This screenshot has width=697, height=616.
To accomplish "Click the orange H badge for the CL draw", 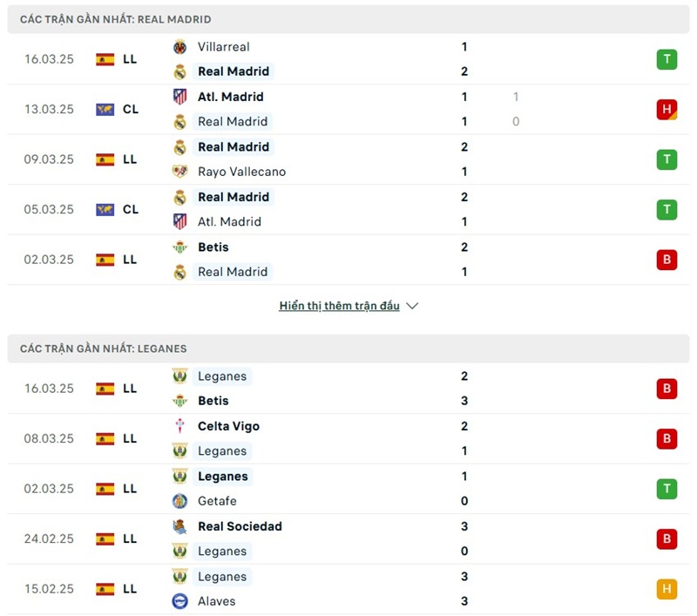I will coord(667,109).
